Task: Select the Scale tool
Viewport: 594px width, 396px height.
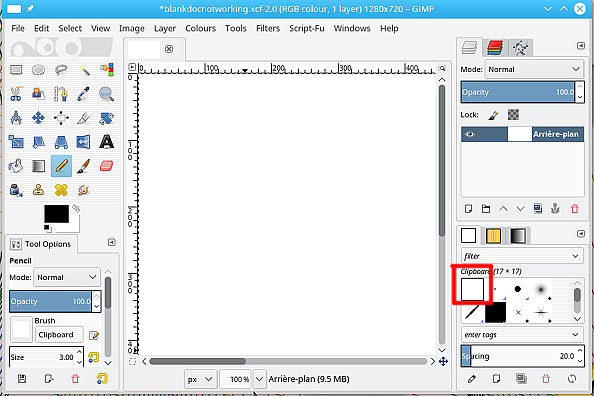Action: tap(16, 142)
